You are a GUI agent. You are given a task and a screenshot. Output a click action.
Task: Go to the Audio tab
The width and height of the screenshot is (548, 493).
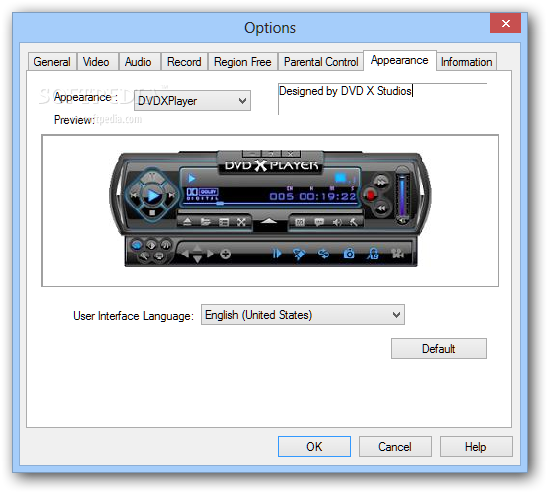pos(138,62)
